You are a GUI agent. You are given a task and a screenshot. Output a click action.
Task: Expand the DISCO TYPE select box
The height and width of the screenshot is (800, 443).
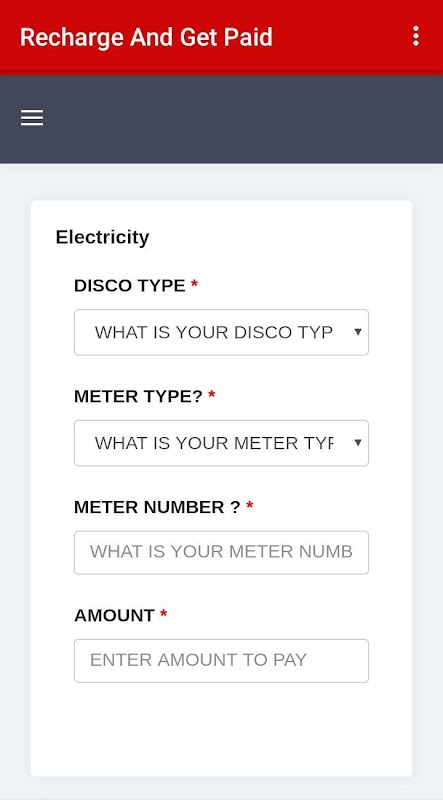point(221,332)
